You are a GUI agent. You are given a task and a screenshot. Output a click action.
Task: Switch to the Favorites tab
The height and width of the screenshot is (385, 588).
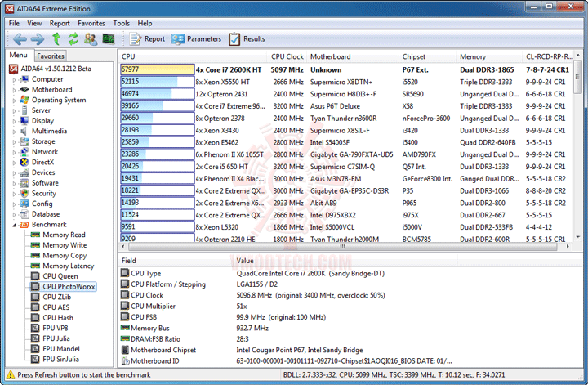click(x=51, y=56)
